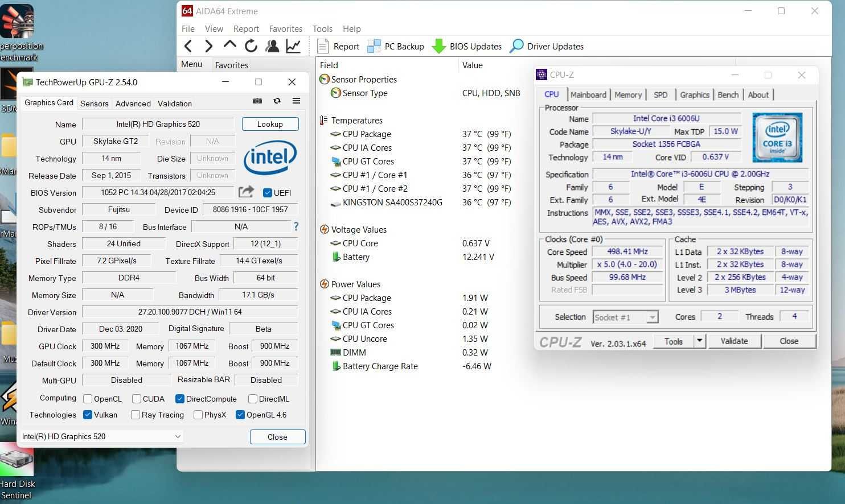Click the Intel logo in GPU-Z
This screenshot has height=504, width=845.
coord(270,158)
